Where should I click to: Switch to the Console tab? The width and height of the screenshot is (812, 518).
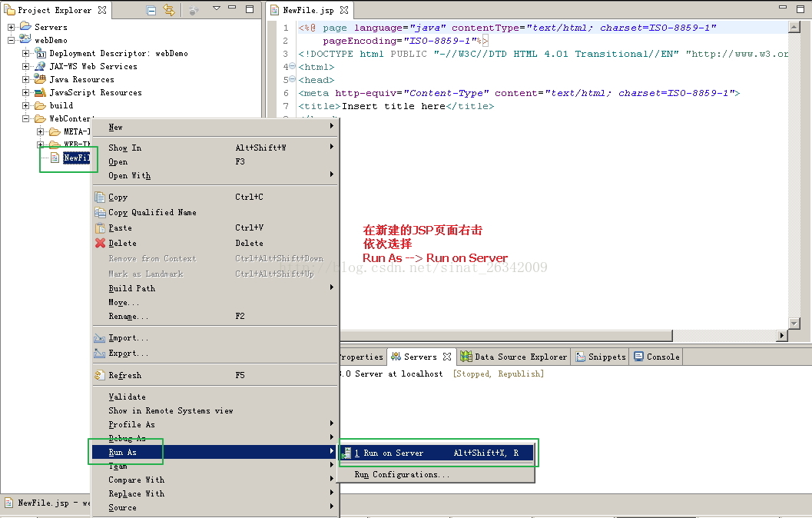657,357
